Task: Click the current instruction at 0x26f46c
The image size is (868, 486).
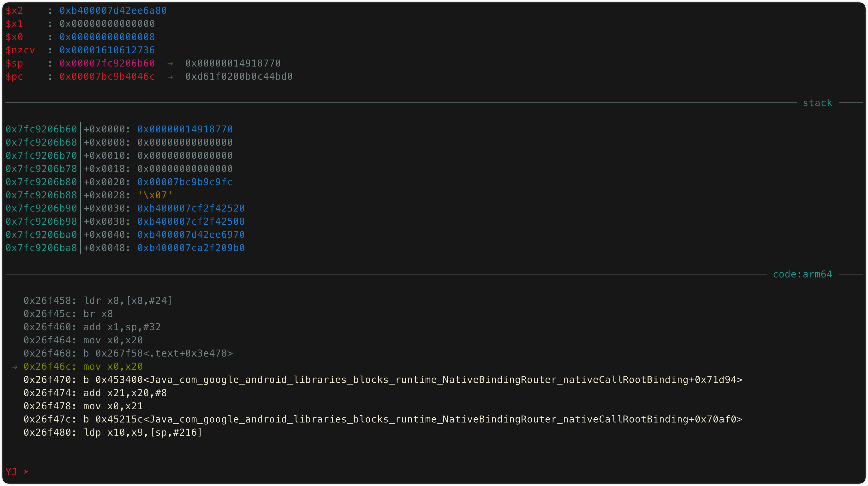Action: (83, 366)
